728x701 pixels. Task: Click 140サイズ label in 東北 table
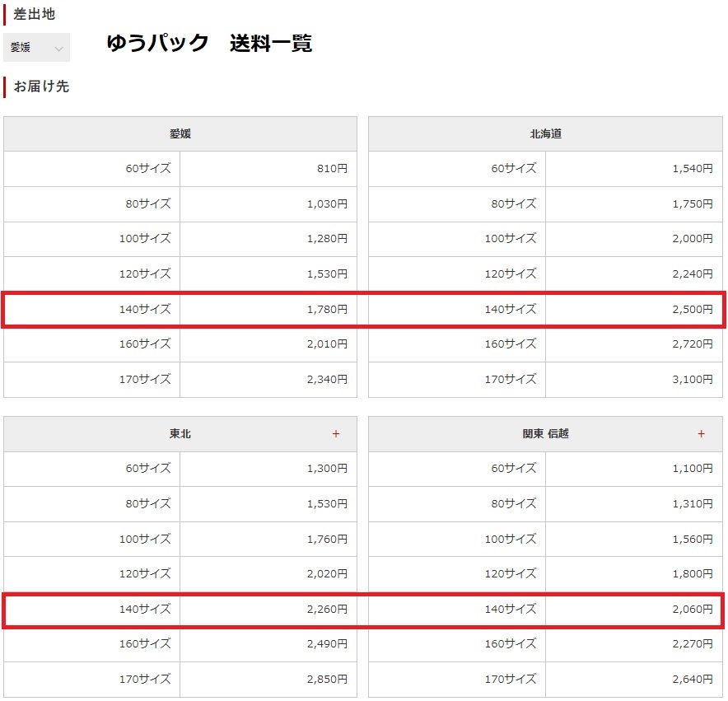(145, 609)
